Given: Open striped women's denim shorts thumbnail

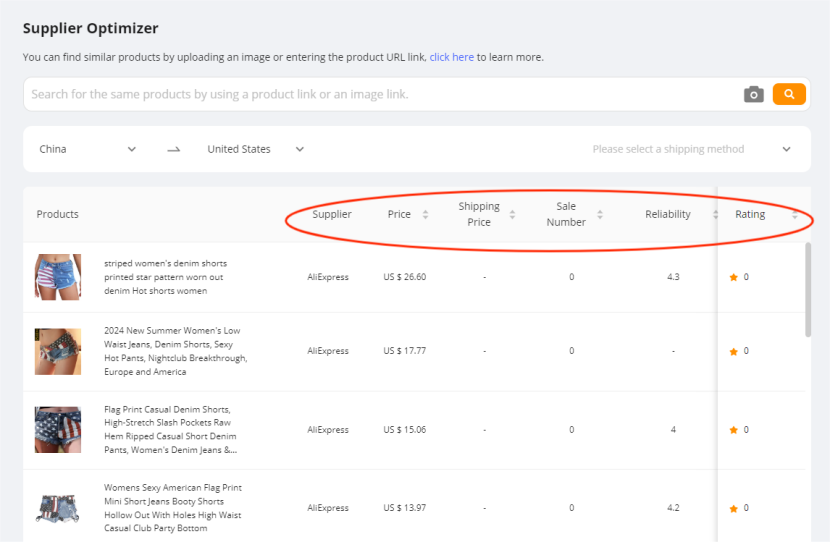Looking at the screenshot, I should 58,277.
